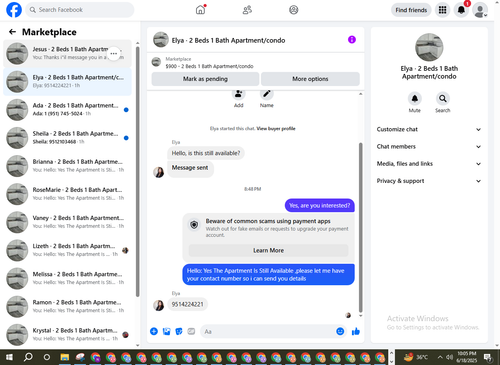This screenshot has height=365, width=500.
Task: Open Sheila conversation in chat list
Action: (67, 138)
